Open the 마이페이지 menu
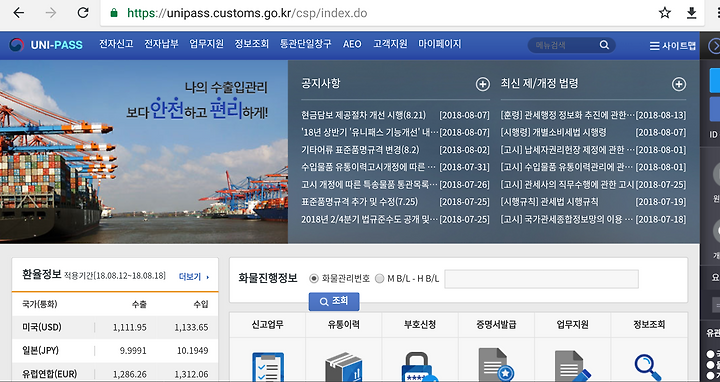This screenshot has height=382, width=720. tap(439, 44)
